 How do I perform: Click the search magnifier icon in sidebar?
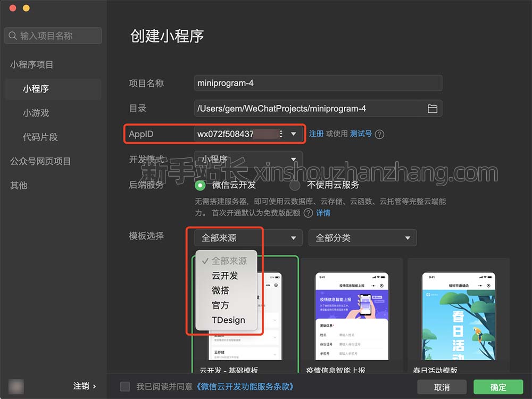coord(13,36)
